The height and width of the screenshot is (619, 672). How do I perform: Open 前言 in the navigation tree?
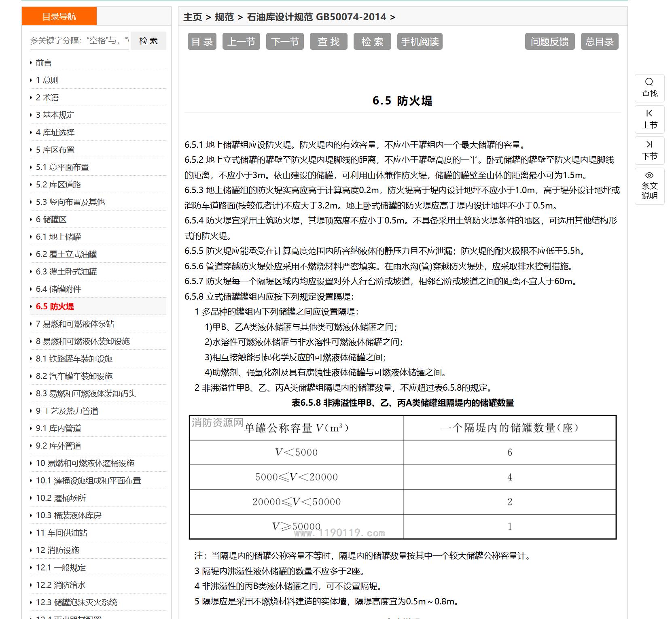(44, 63)
